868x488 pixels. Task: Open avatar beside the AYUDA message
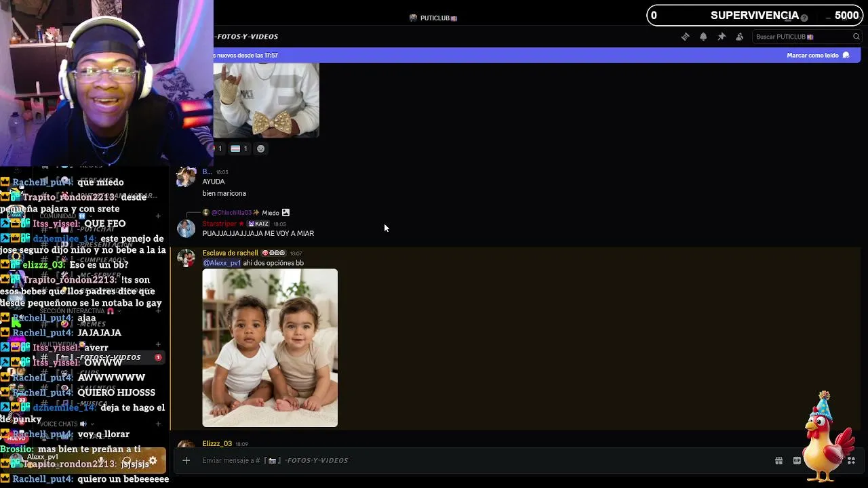coord(186,176)
